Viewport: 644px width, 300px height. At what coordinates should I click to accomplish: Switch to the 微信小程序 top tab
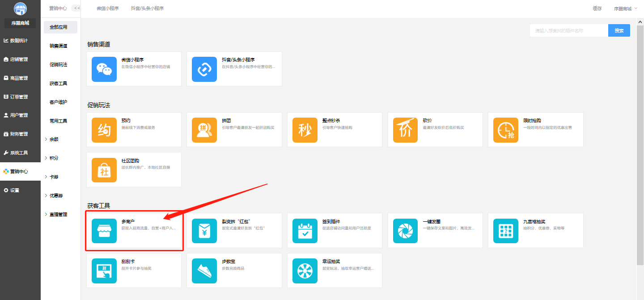[x=108, y=8]
